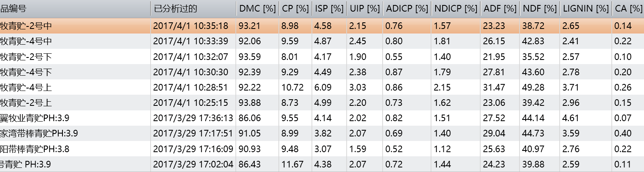Viewport: 644px width, 172px height.
Task: Click the DMC value 86.43 in last row
Action: (249, 165)
